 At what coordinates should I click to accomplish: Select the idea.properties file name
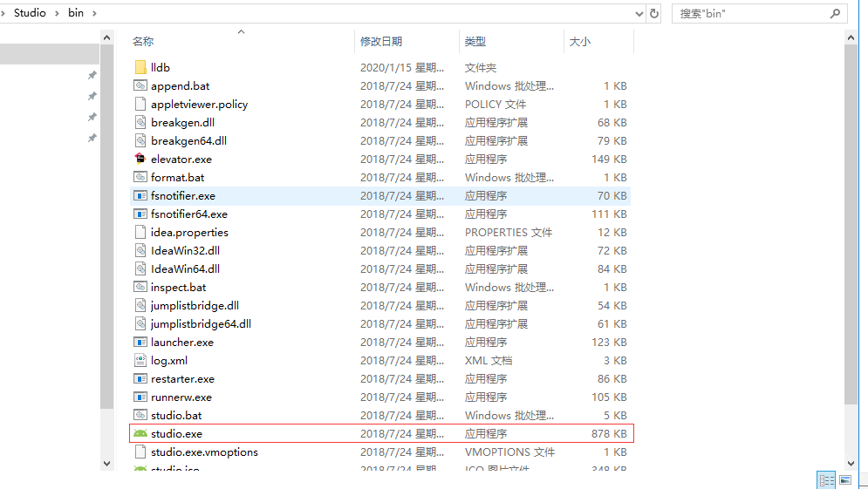point(189,233)
